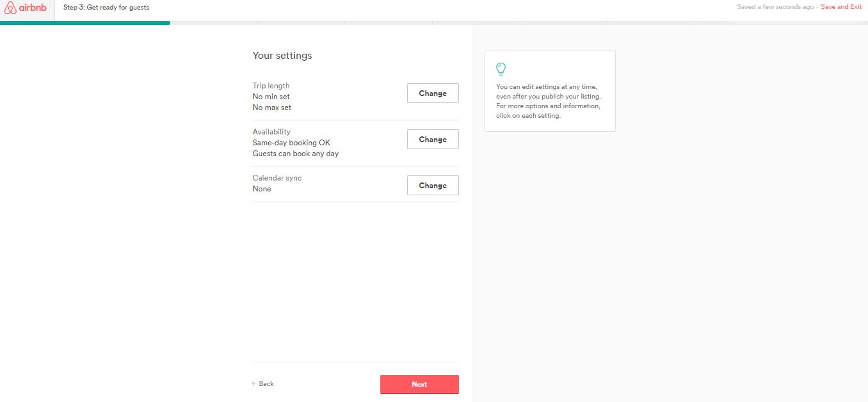Click the lightbulb tip icon
Image resolution: width=868 pixels, height=402 pixels.
pyautogui.click(x=501, y=68)
